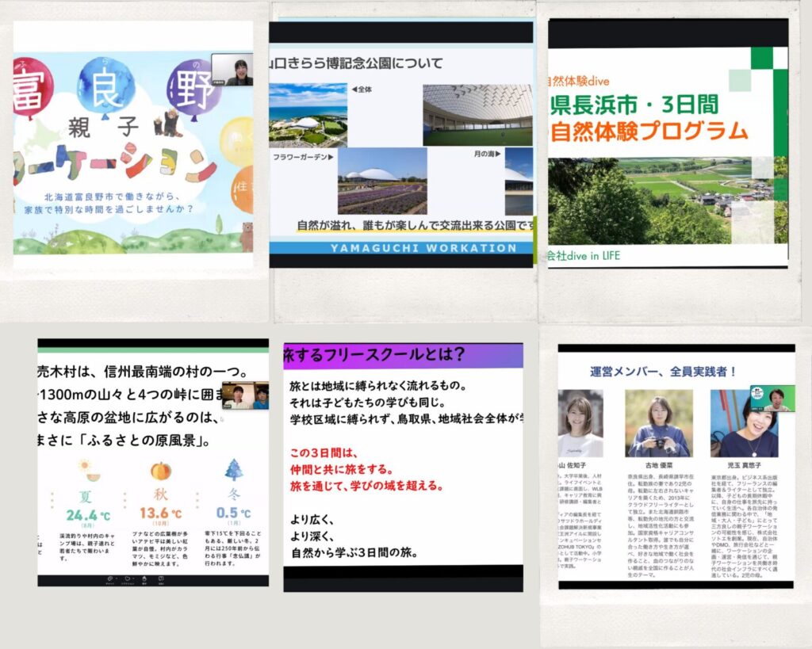The image size is (812, 649).
Task: Click the raise hand icon in toolbar
Action: [144, 578]
